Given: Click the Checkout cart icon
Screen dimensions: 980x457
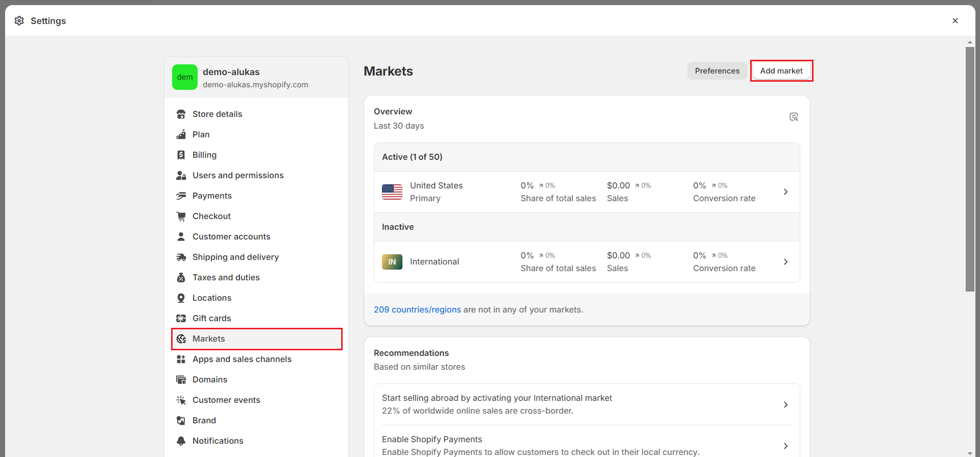Looking at the screenshot, I should [181, 217].
